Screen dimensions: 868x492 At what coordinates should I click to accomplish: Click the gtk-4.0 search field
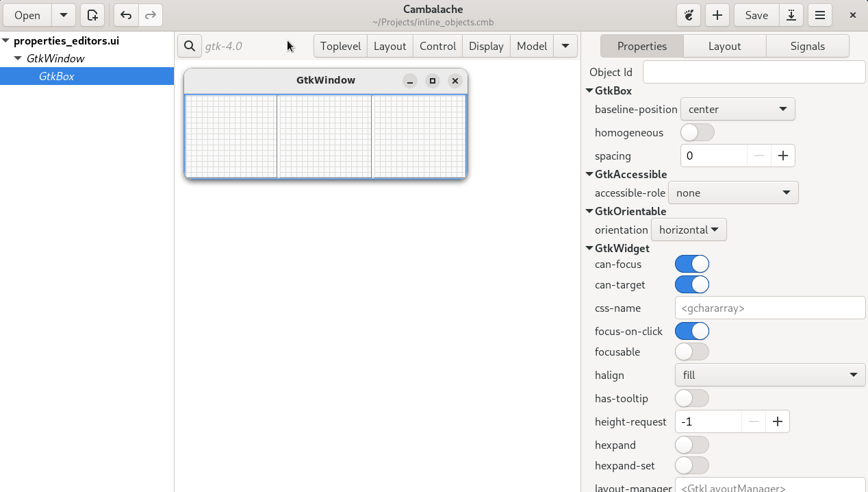[257, 46]
